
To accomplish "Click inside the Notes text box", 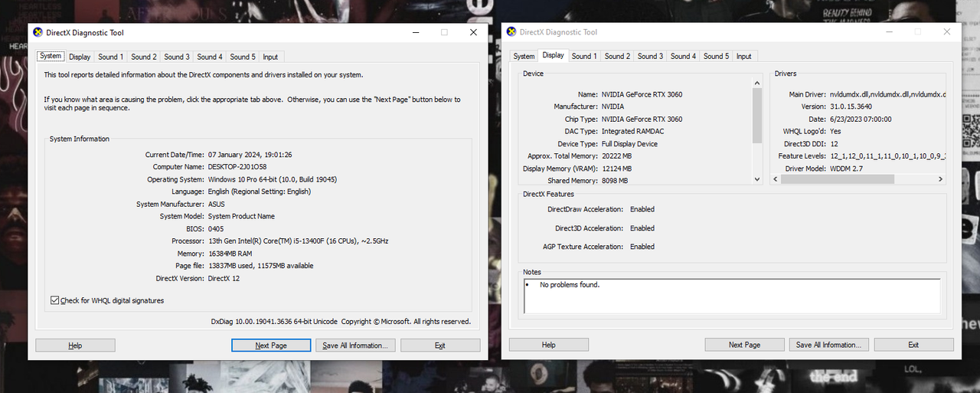I will click(x=732, y=296).
